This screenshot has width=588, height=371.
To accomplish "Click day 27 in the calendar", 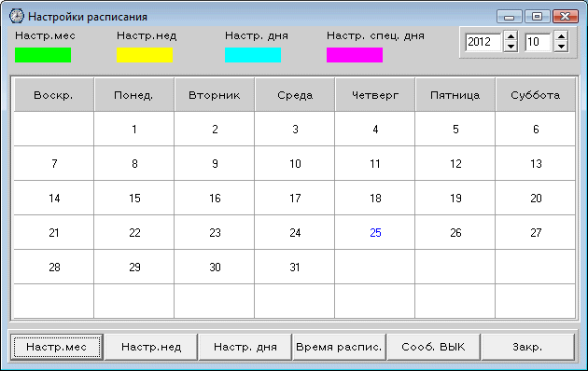I will tap(535, 232).
